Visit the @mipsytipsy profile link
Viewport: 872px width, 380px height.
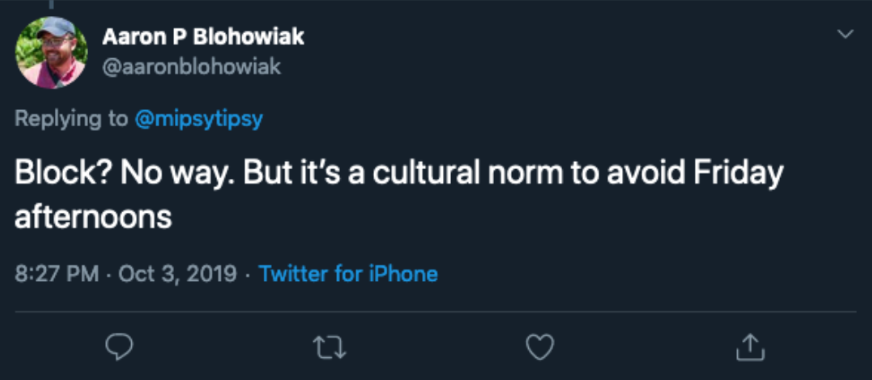point(199,119)
